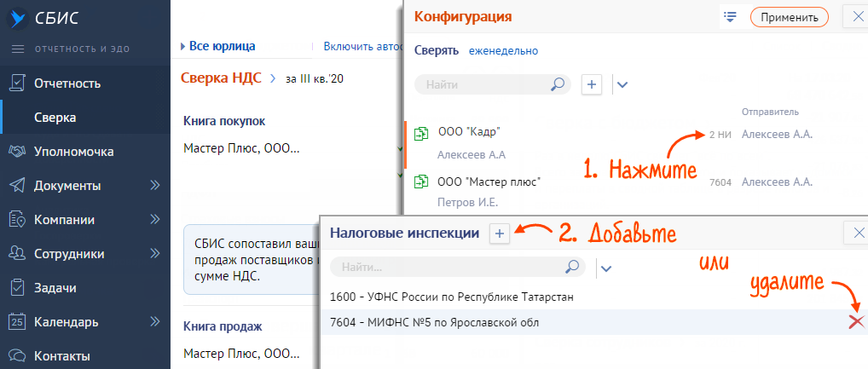
Task: Click Петров И.Е. under Мастер плюс
Action: pos(467,203)
